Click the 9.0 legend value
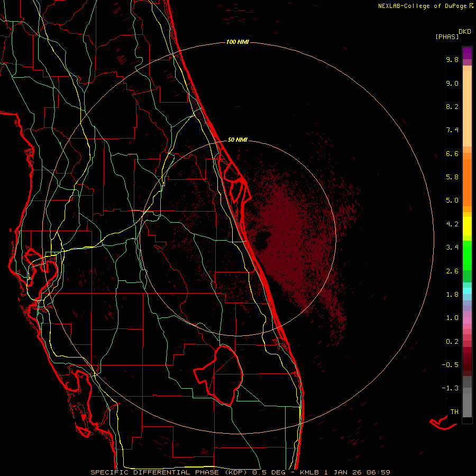 click(x=452, y=83)
